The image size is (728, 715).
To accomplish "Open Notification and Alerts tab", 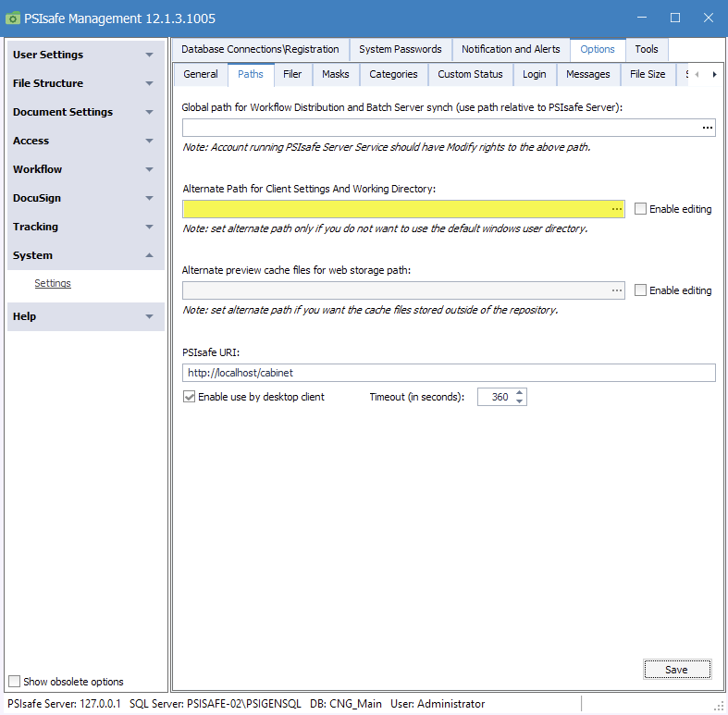I will coord(511,49).
